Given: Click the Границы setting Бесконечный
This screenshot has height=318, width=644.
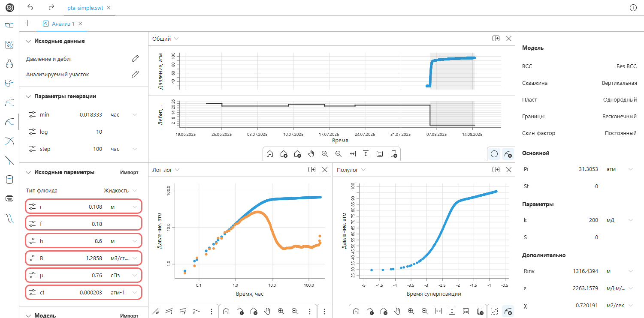Looking at the screenshot, I should (620, 116).
